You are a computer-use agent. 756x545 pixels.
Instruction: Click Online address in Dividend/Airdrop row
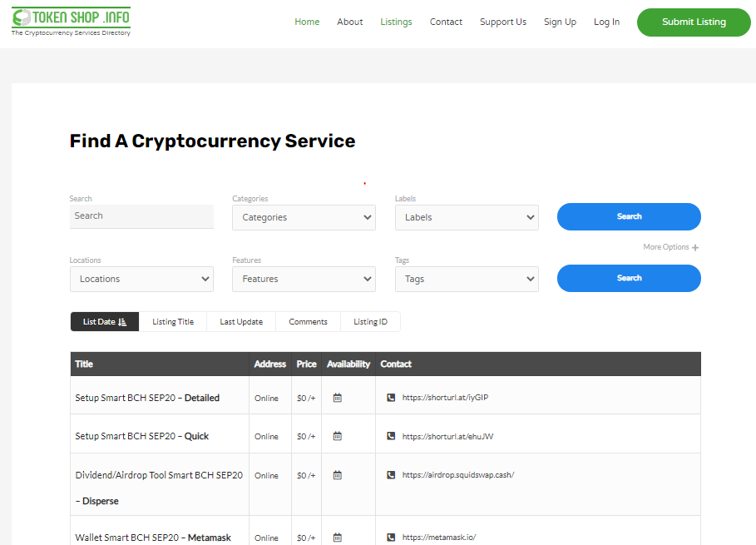click(x=267, y=476)
